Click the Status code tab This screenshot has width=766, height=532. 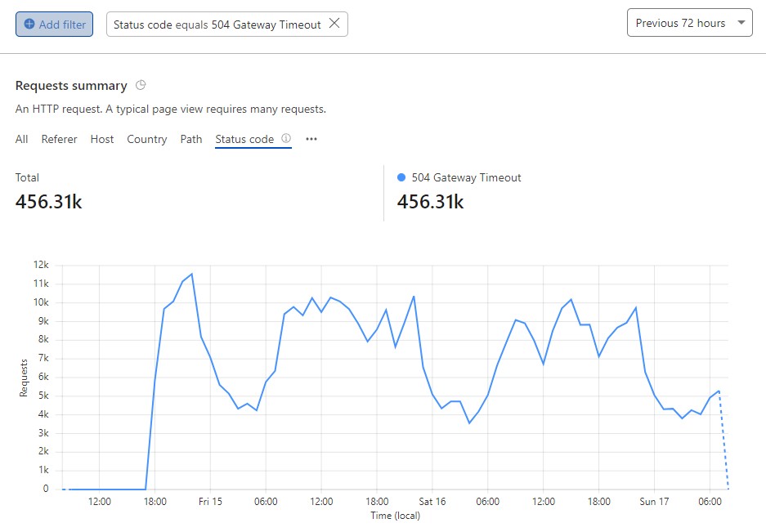point(244,139)
